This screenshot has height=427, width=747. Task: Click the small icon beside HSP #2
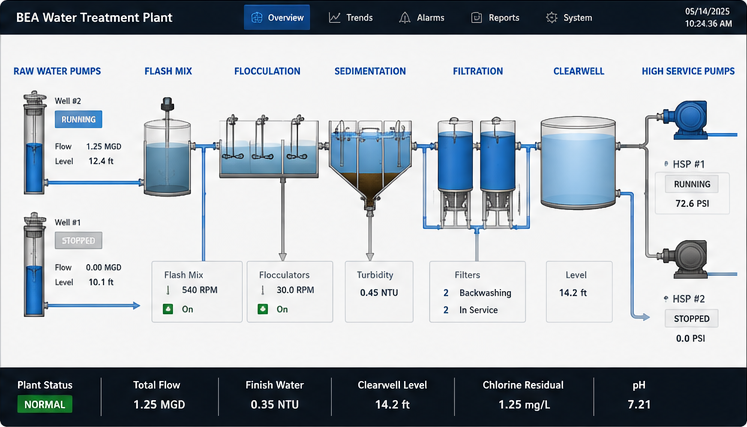point(666,299)
